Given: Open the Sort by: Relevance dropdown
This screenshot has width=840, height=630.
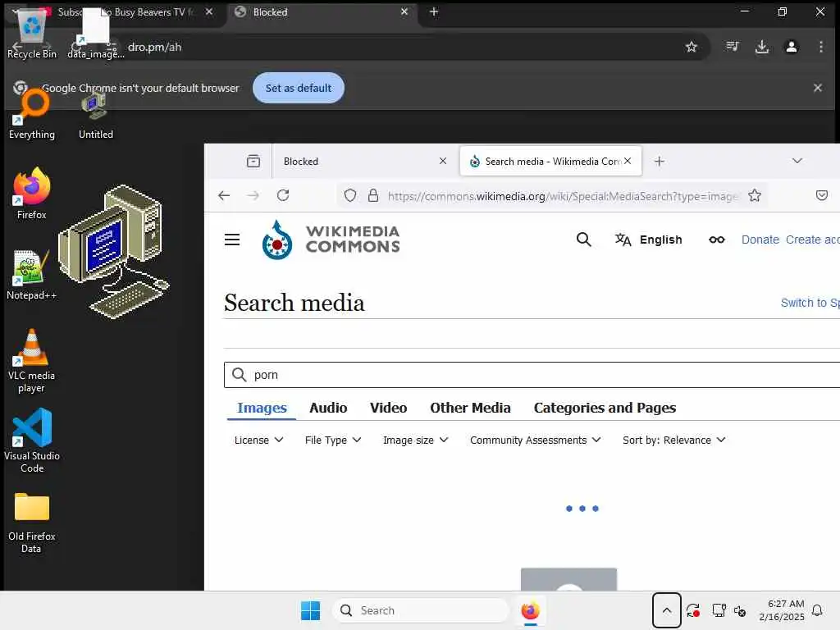Looking at the screenshot, I should (x=673, y=440).
